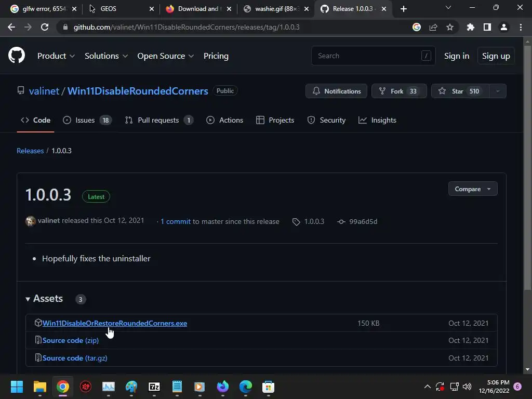Click the volume icon in system tray

click(x=467, y=387)
